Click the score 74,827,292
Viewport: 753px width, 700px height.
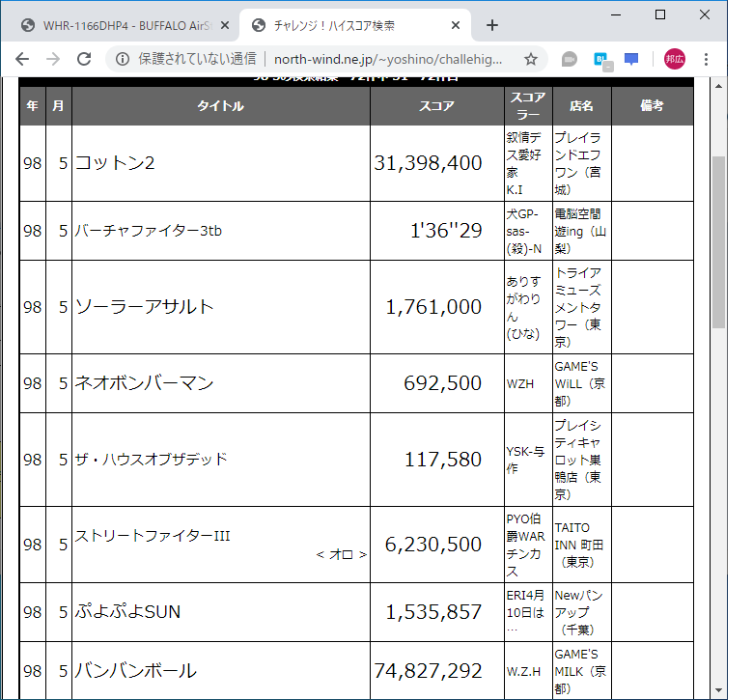coord(428,671)
